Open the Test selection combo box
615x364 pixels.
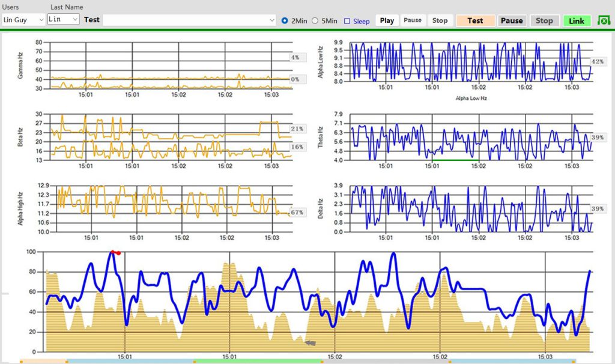(x=189, y=20)
